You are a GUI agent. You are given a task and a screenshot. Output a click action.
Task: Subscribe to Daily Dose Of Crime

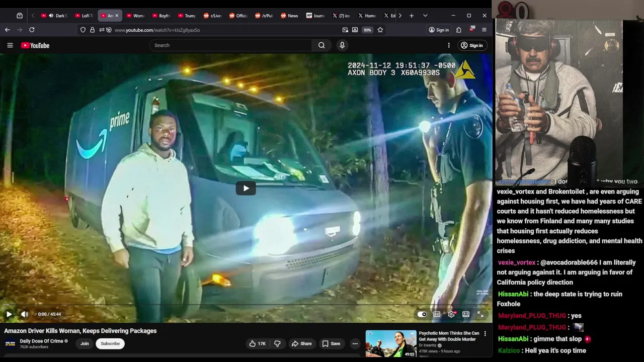[110, 343]
